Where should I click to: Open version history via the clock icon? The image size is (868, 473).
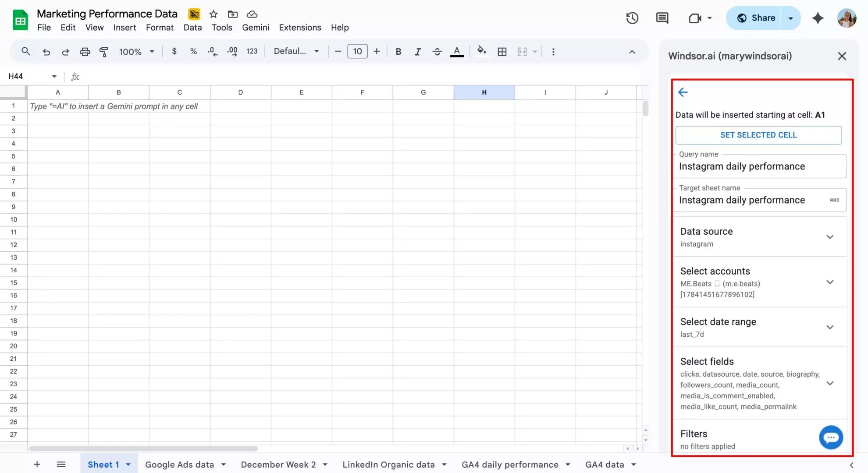coord(632,18)
